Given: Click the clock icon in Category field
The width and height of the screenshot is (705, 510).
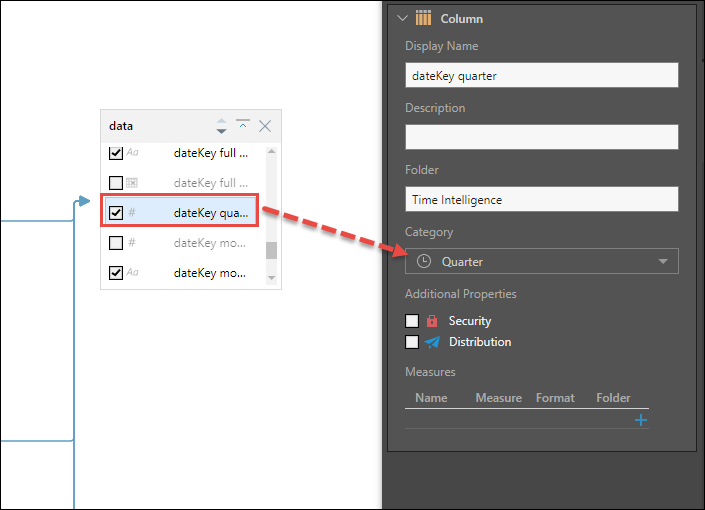Looking at the screenshot, I should click(424, 261).
